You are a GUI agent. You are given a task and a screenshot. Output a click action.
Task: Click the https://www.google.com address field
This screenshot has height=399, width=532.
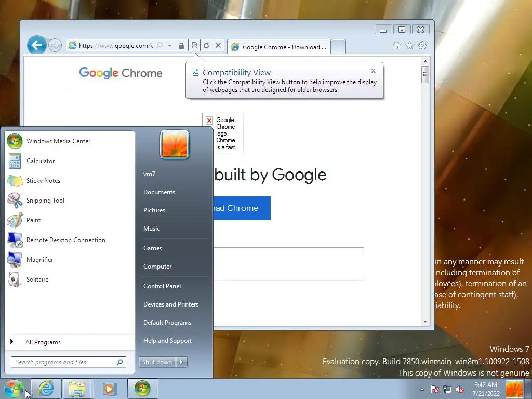tap(116, 46)
